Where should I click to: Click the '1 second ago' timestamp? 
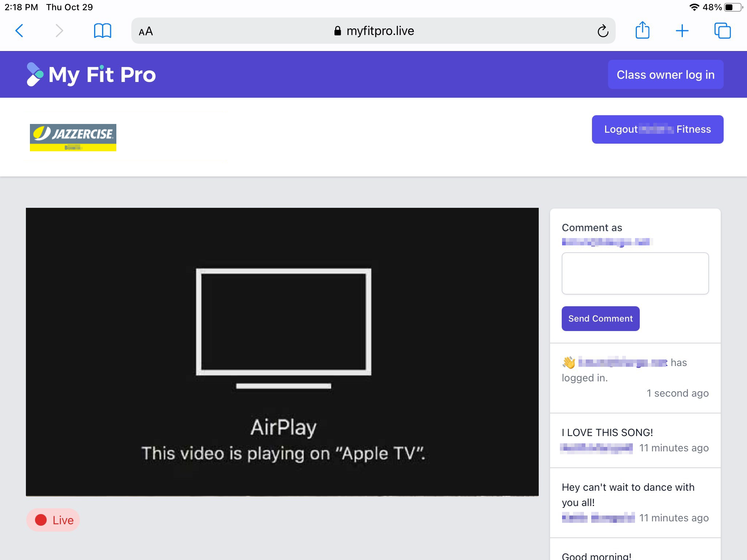pos(678,393)
